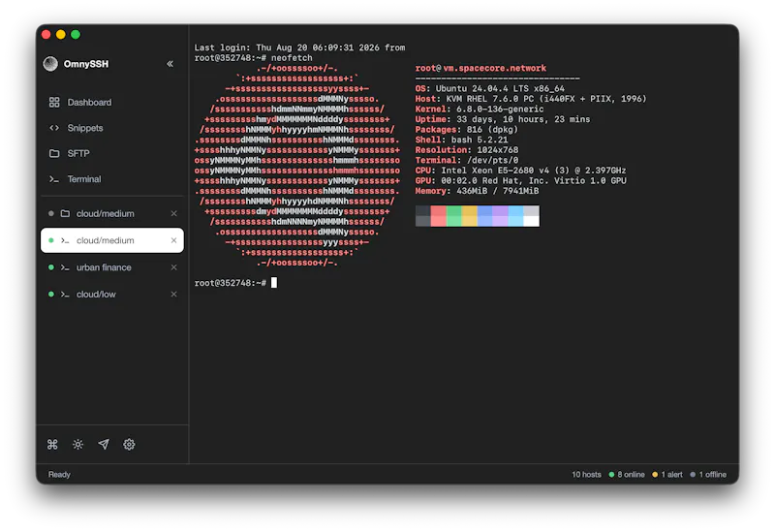Click the Host KVM RHEL line
This screenshot has width=775, height=532.
click(x=531, y=99)
